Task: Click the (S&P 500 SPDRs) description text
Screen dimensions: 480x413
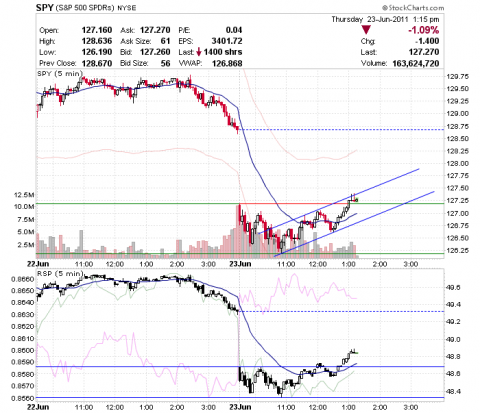Action: 85,8
